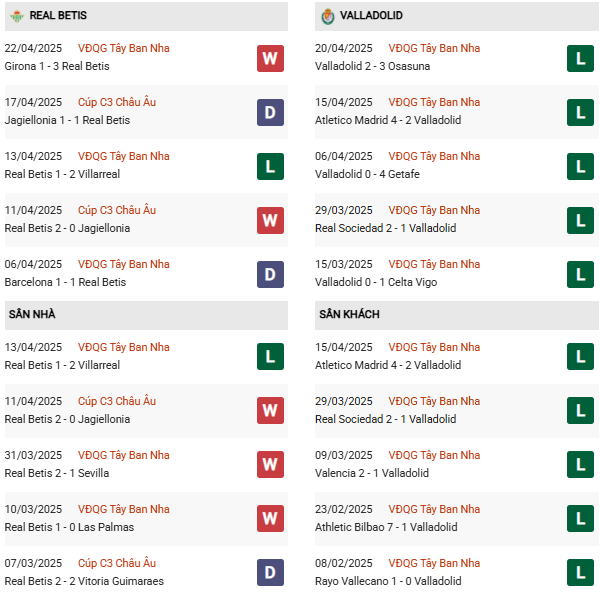The image size is (600, 594).
Task: Open VĐQG Tây Ban Nha link dated 20/04/2025
Action: 430,48
